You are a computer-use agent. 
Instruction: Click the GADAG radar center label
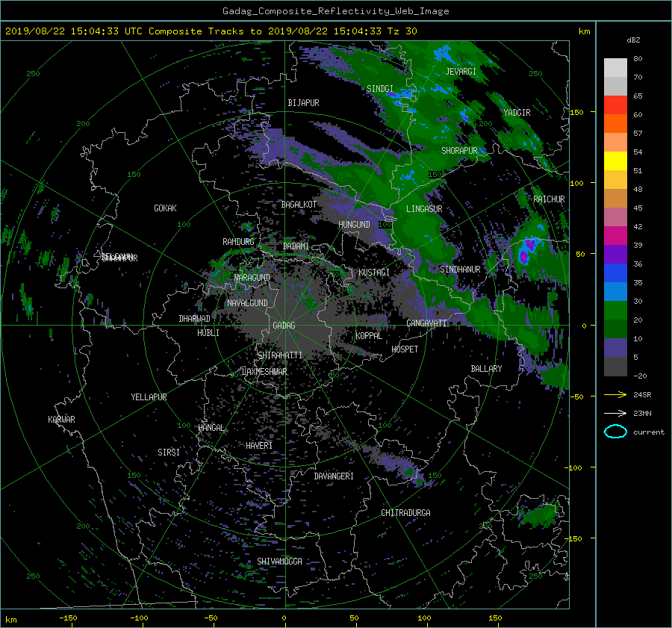(x=284, y=326)
